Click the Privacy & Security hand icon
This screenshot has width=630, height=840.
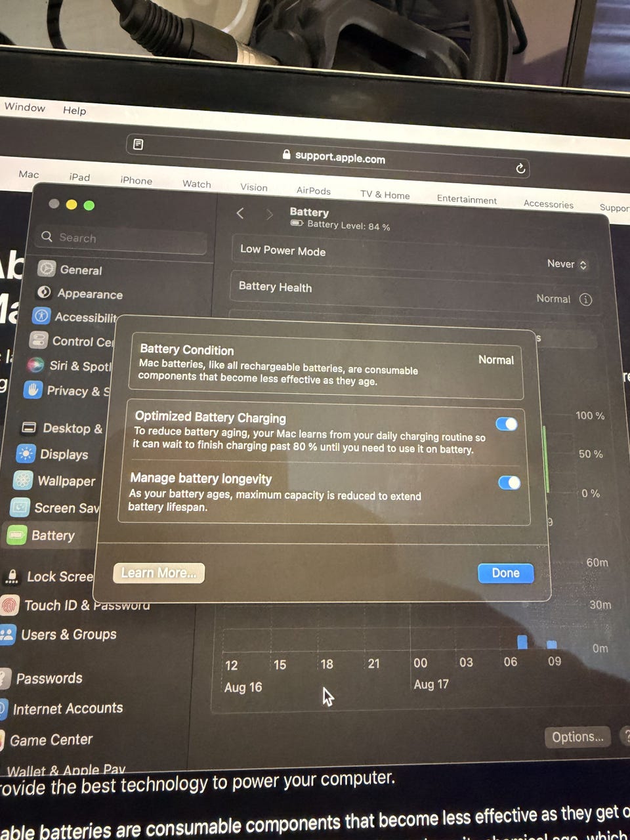33,390
